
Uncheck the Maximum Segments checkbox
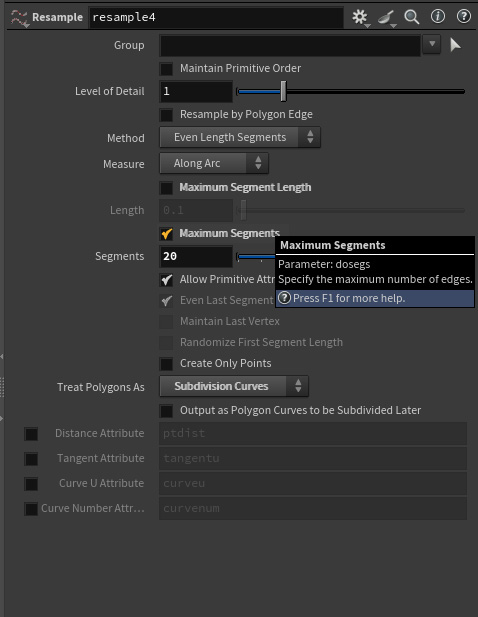point(166,234)
